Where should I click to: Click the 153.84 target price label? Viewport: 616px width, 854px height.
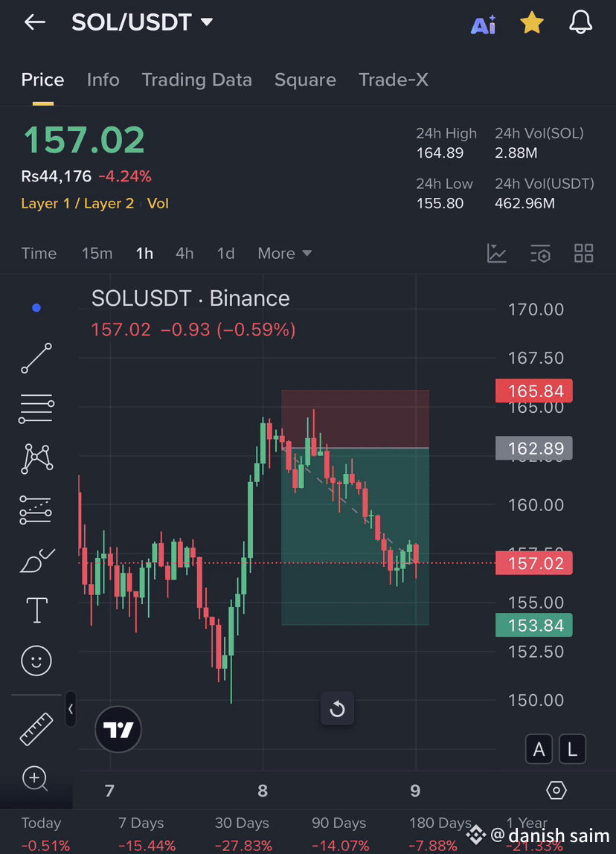[533, 625]
